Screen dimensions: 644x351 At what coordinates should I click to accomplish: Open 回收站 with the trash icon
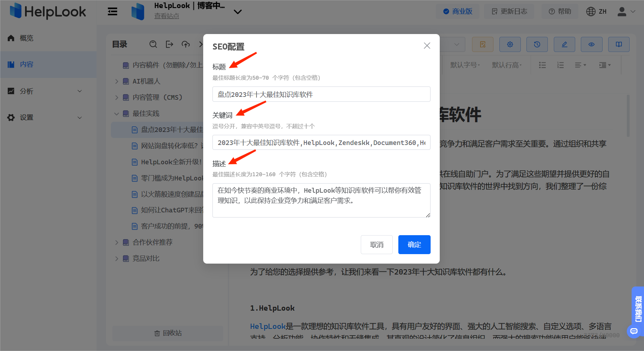click(x=167, y=333)
